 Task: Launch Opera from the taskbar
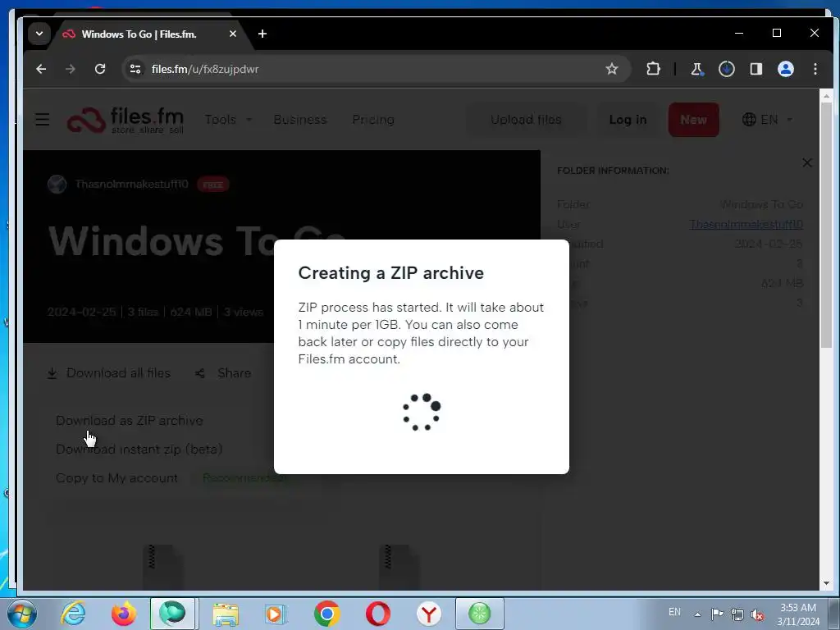(377, 614)
